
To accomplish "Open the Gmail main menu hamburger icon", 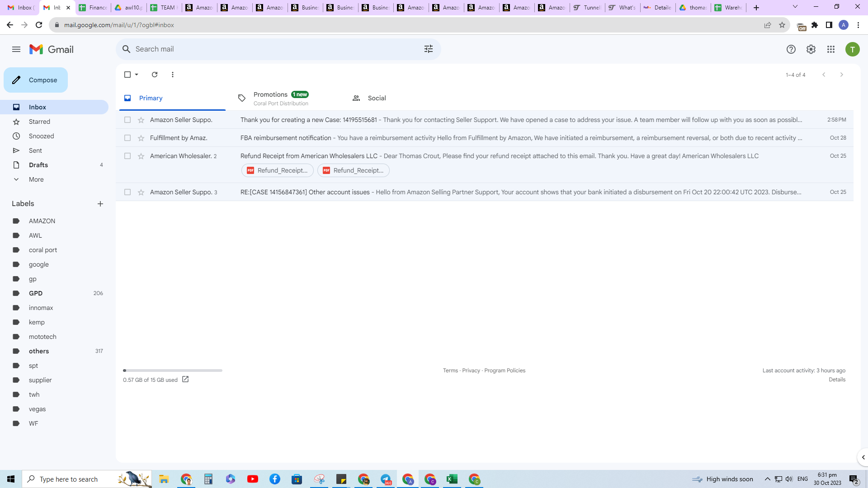I will 16,49.
